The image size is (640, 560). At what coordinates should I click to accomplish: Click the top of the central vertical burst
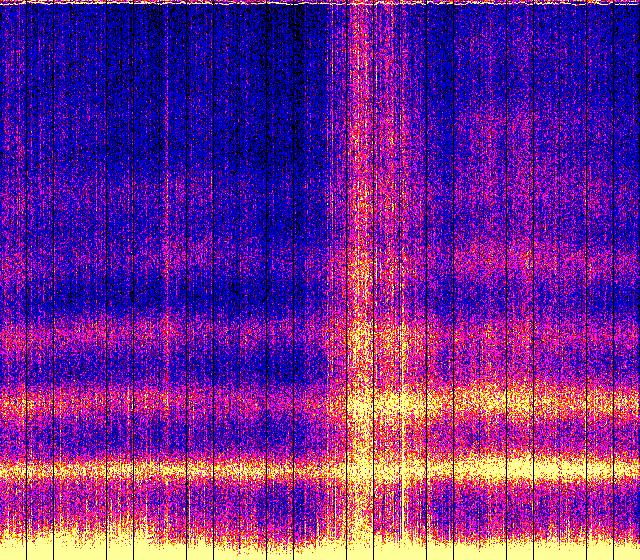[360, 20]
